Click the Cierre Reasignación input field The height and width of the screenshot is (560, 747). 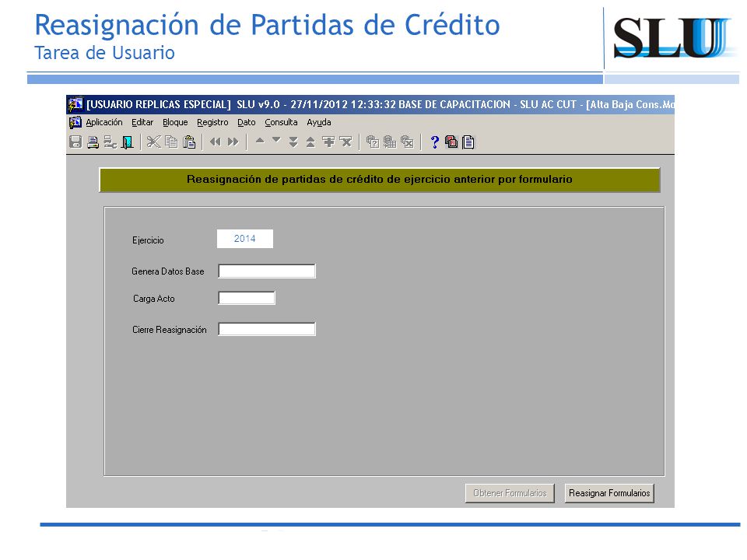pos(267,329)
